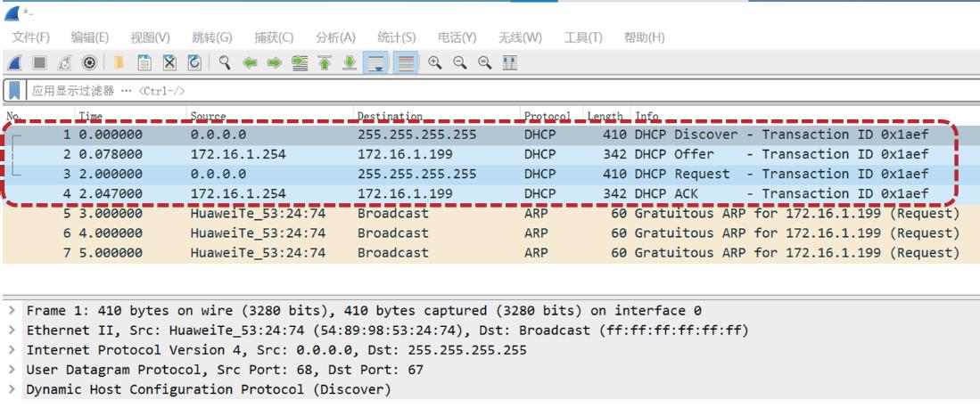This screenshot has width=980, height=408.
Task: Open the 统计(S) menu
Action: point(396,37)
